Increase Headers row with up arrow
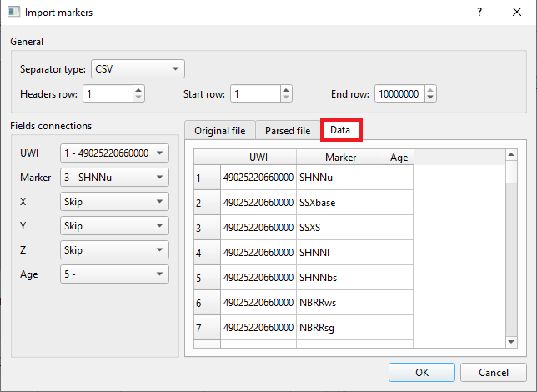The image size is (537, 392). click(x=138, y=90)
